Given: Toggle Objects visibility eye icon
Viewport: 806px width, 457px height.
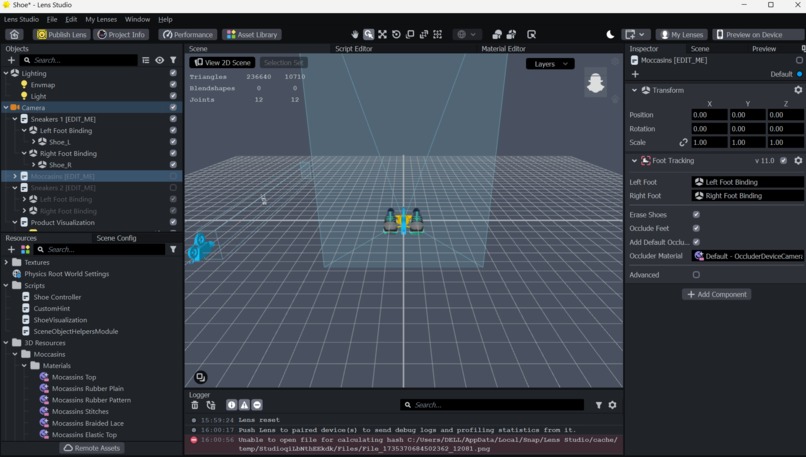Looking at the screenshot, I should [x=160, y=60].
